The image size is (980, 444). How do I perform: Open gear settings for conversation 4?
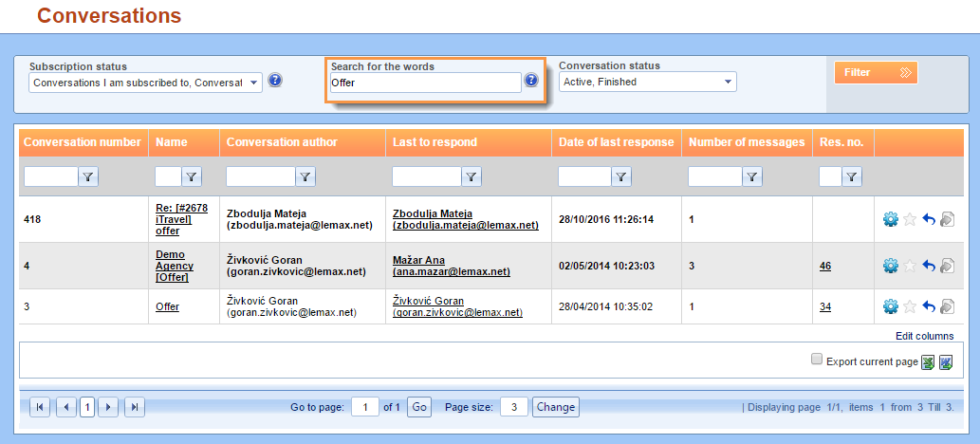[x=890, y=266]
